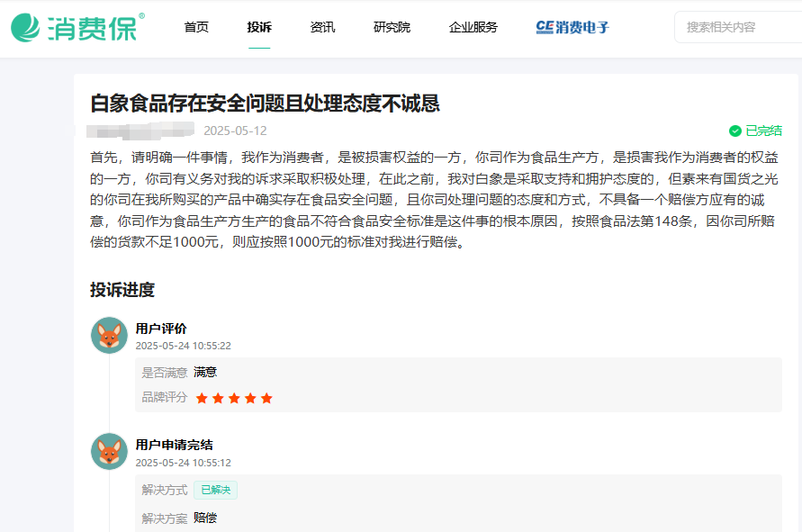Click the 品牌评分 label

coord(165,398)
